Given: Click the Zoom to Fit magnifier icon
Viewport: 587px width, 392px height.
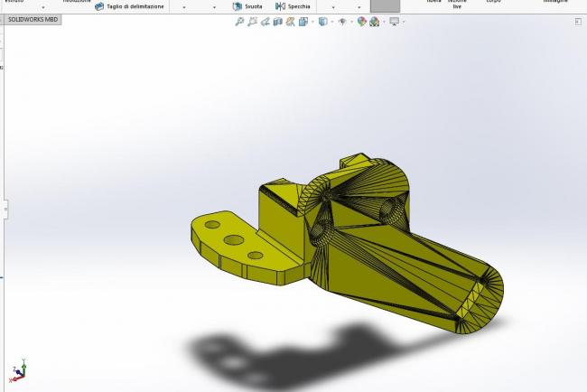Looking at the screenshot, I should point(239,22).
